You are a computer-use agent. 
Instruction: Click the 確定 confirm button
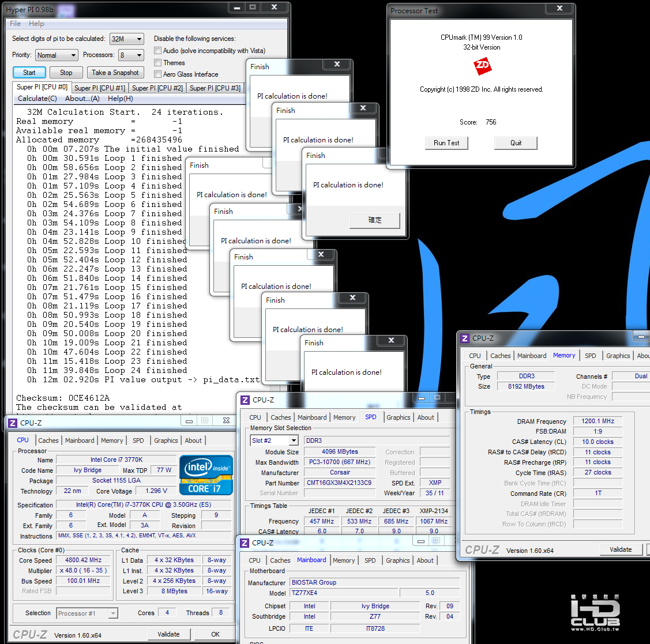pyautogui.click(x=375, y=220)
